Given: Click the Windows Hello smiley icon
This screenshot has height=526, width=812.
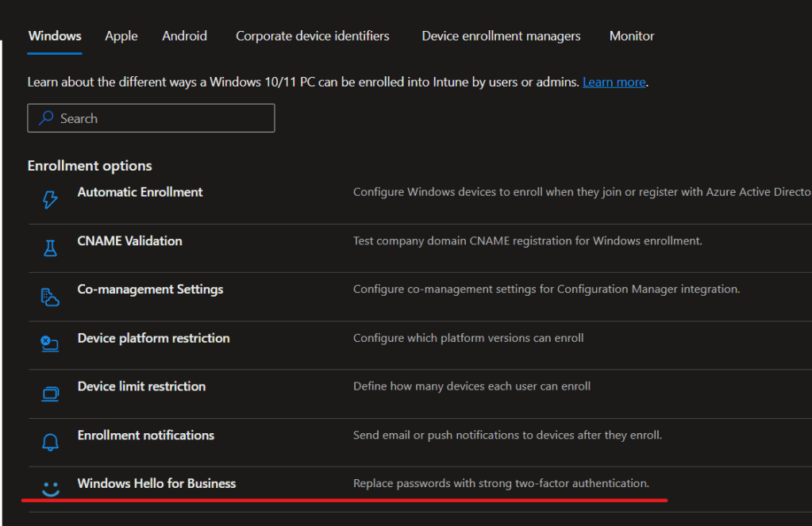Looking at the screenshot, I should [x=50, y=490].
